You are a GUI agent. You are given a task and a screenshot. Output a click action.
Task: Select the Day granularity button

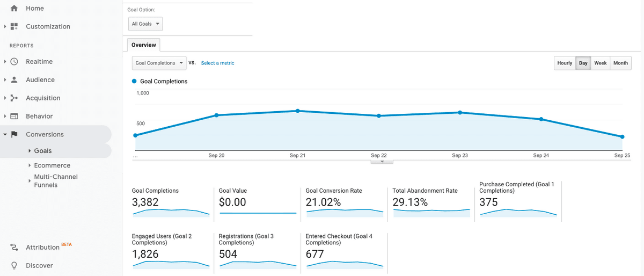[x=583, y=63]
